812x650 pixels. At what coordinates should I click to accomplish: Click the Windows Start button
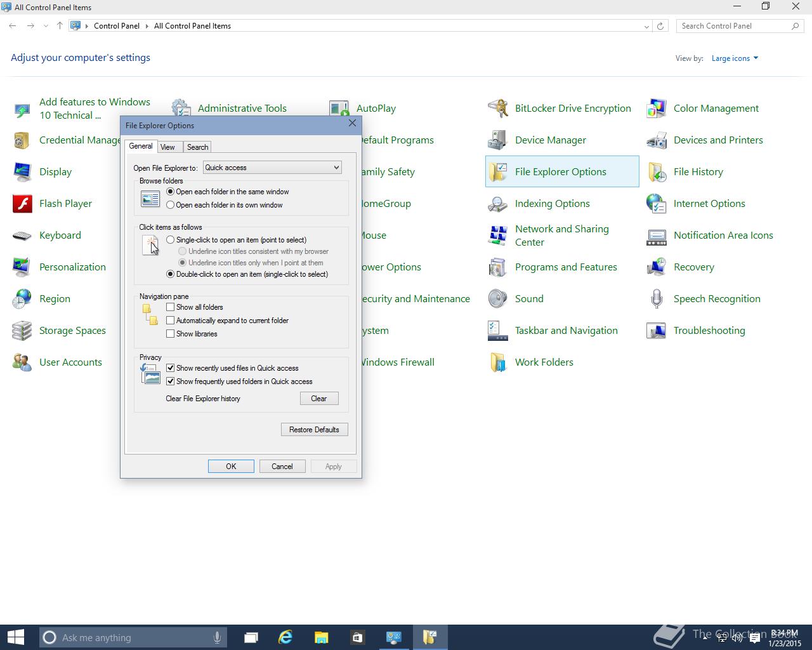[x=15, y=637]
